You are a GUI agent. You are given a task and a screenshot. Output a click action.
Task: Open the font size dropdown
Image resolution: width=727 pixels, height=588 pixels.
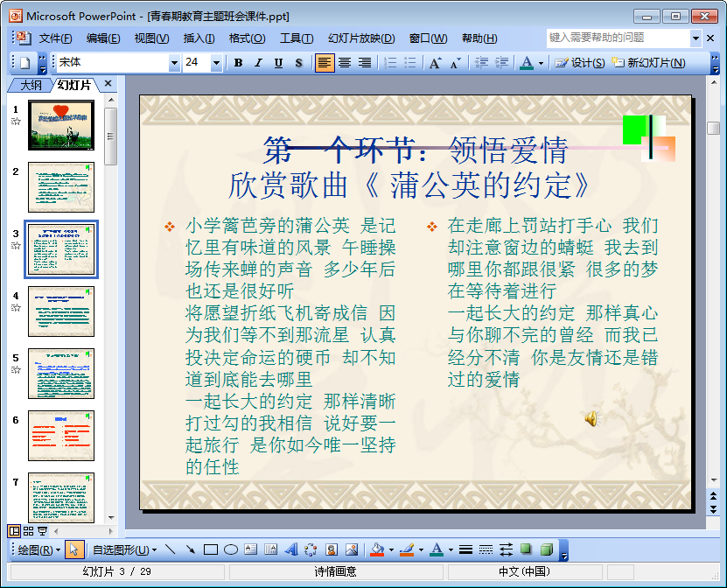click(216, 63)
